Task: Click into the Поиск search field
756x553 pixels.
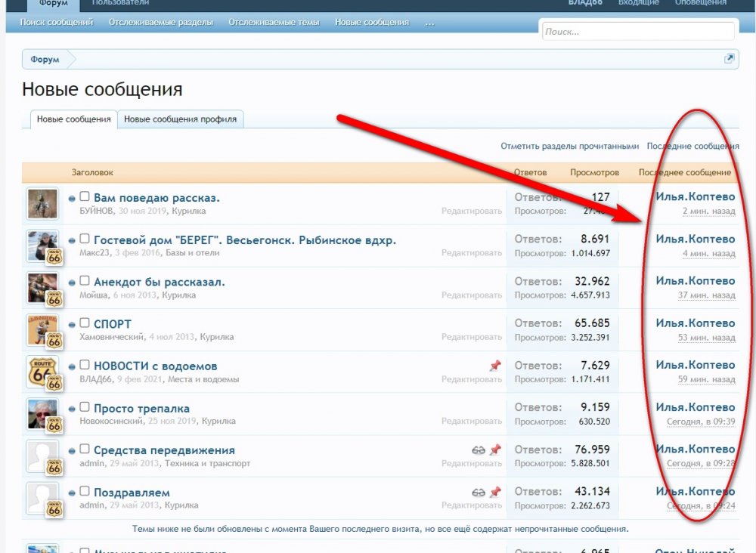Action: click(638, 32)
